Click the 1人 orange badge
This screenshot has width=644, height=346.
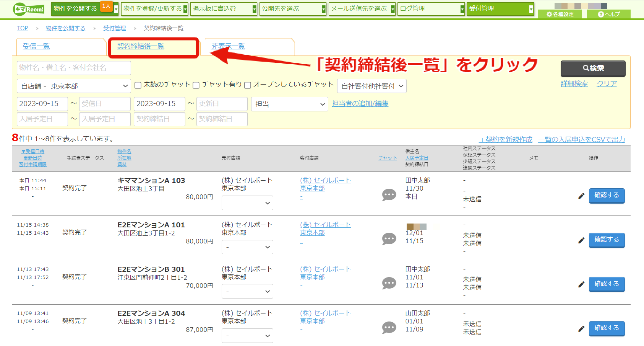coord(106,6)
